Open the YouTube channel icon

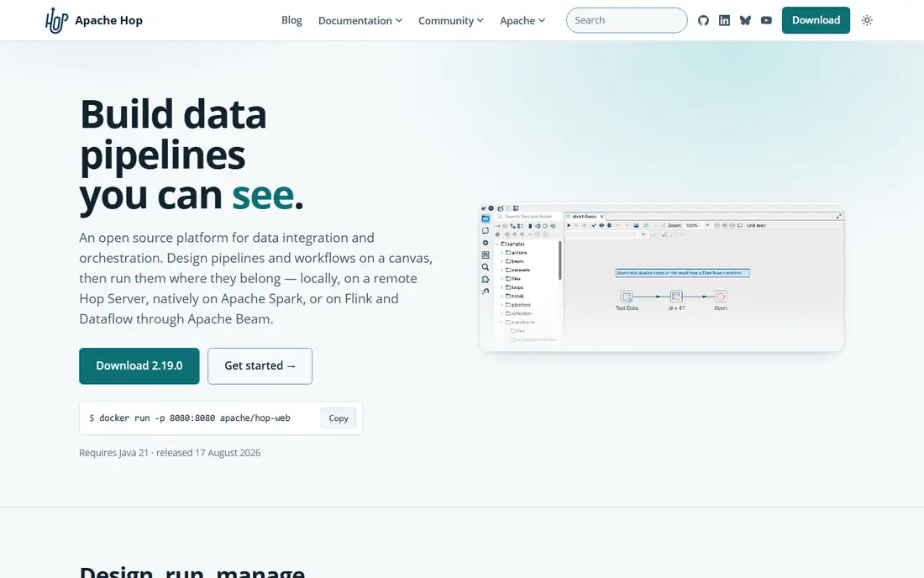coord(766,21)
